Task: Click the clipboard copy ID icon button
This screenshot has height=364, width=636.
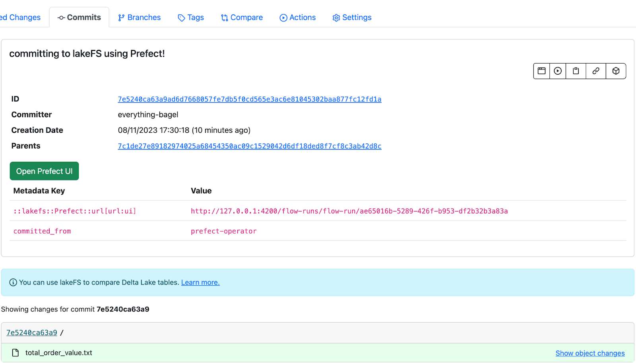Action: 576,71
